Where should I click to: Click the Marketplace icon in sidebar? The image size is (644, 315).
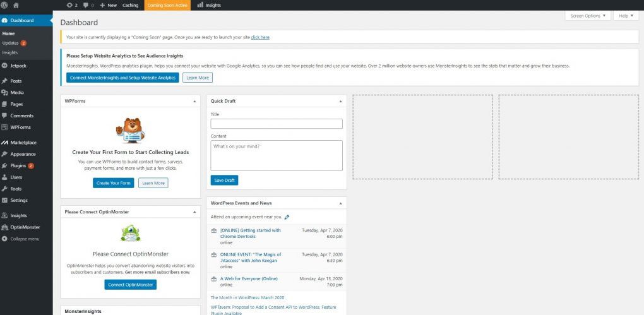click(x=4, y=143)
